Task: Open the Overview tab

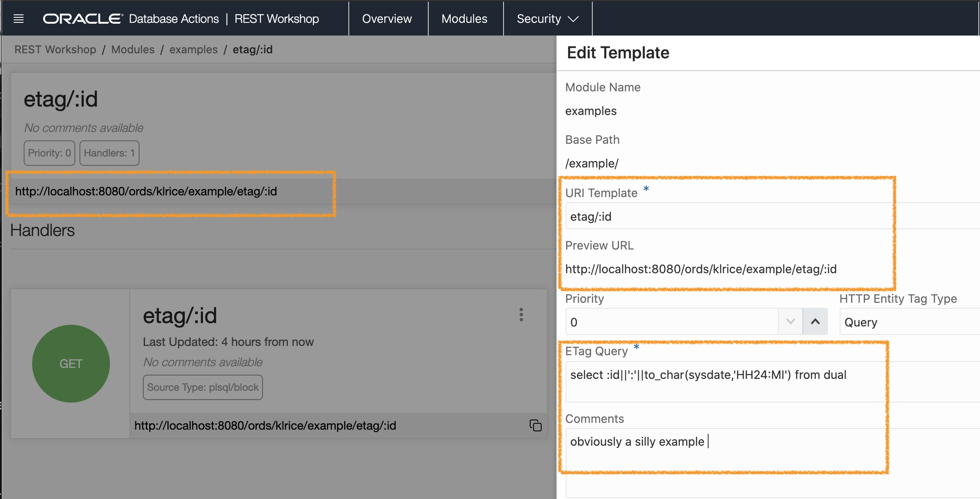Action: [387, 19]
